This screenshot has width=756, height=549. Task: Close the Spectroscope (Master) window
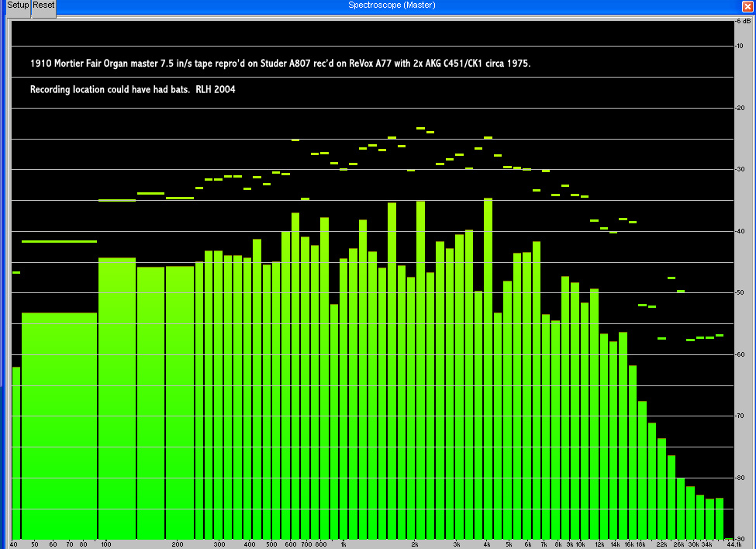tap(747, 6)
